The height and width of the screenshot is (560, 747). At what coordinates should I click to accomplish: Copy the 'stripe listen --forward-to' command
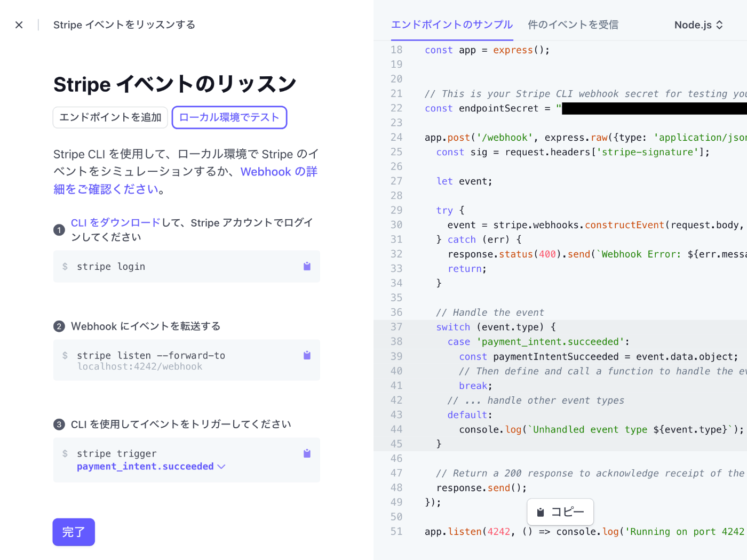pos(307,355)
